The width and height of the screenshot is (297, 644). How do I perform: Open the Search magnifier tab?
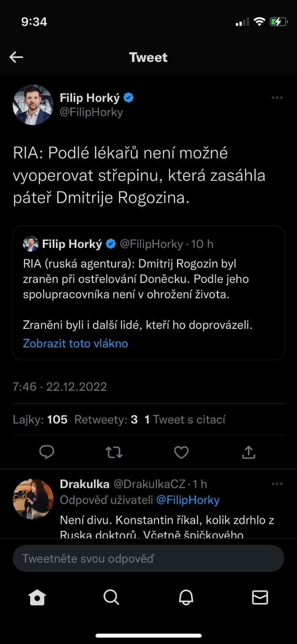(111, 598)
